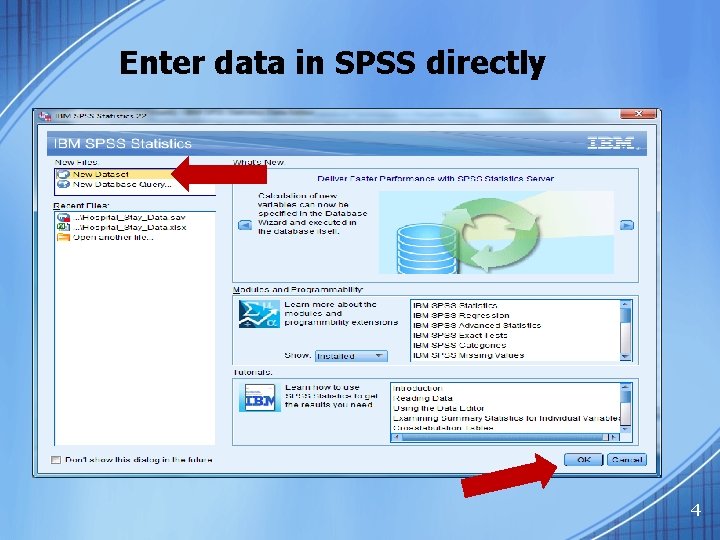This screenshot has height=540, width=720.
Task: Select Examining Summary Statistics tutorial
Action: (x=506, y=418)
